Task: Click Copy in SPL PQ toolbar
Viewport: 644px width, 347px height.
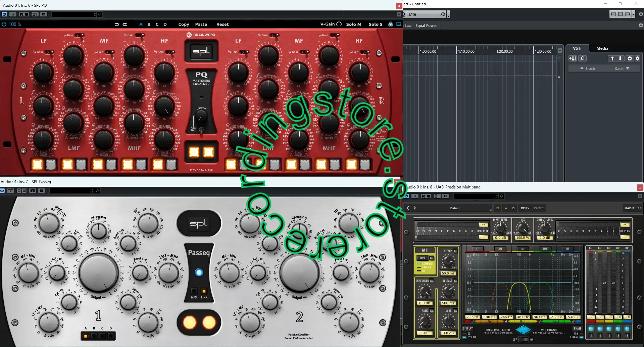Action: 184,24
